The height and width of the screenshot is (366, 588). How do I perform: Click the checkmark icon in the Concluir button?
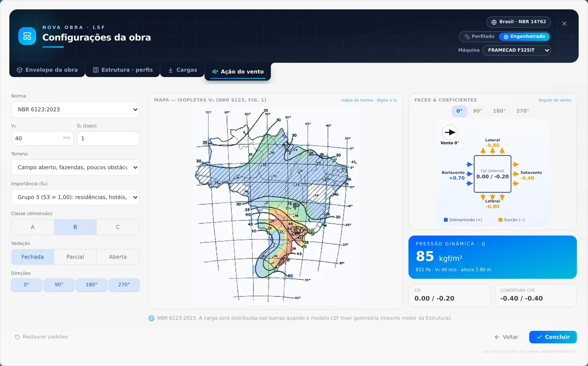[539, 337]
